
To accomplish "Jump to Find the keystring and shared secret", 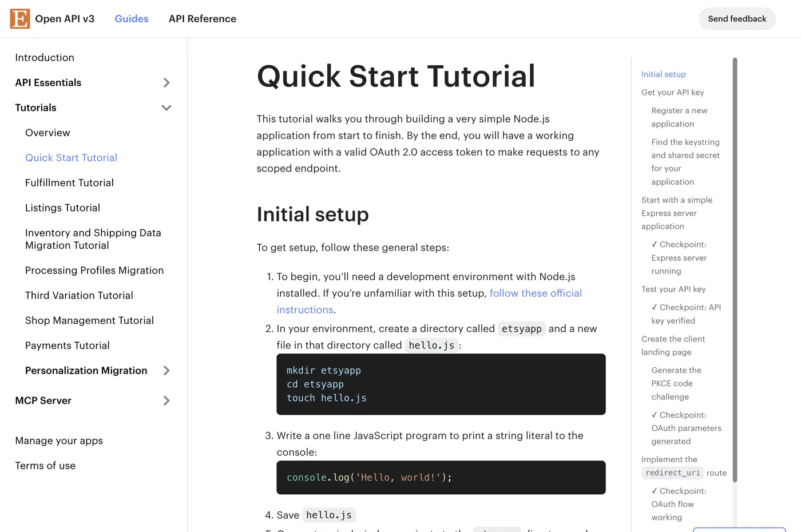I will [685, 162].
